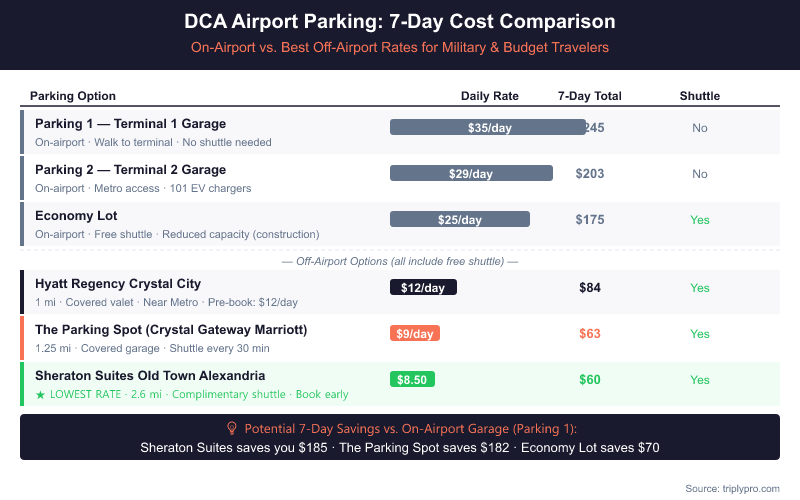Viewport: 800px width, 500px height.
Task: Select Parking 2 — Terminal 2 Garage title
Action: coord(130,170)
